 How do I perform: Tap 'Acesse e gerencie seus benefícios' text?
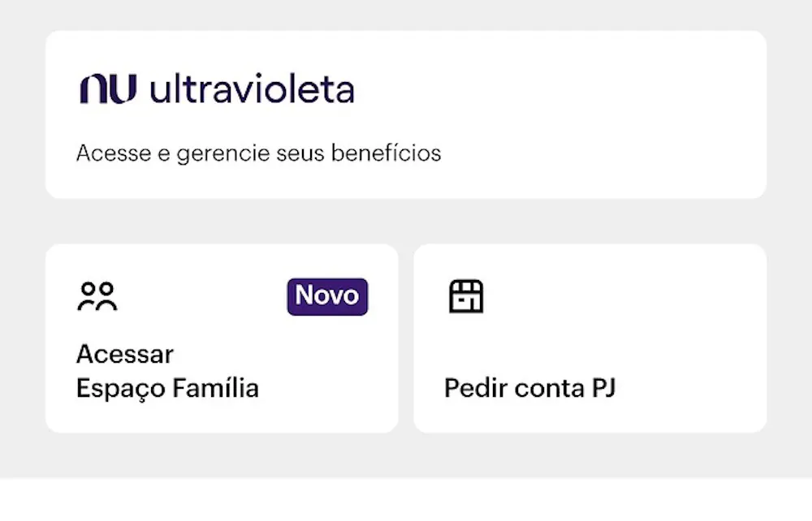coord(258,153)
